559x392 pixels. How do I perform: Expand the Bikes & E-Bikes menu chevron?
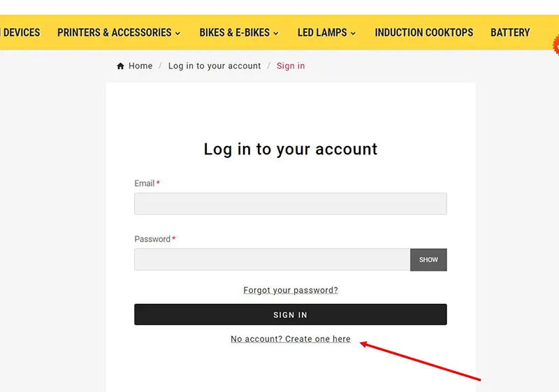pyautogui.click(x=275, y=34)
